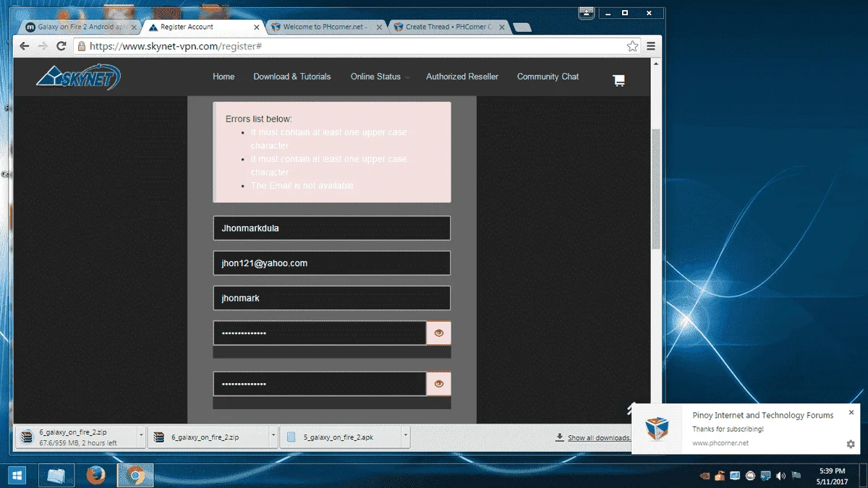
Task: Click the jhon121@yahoo.com email field
Action: pyautogui.click(x=332, y=263)
